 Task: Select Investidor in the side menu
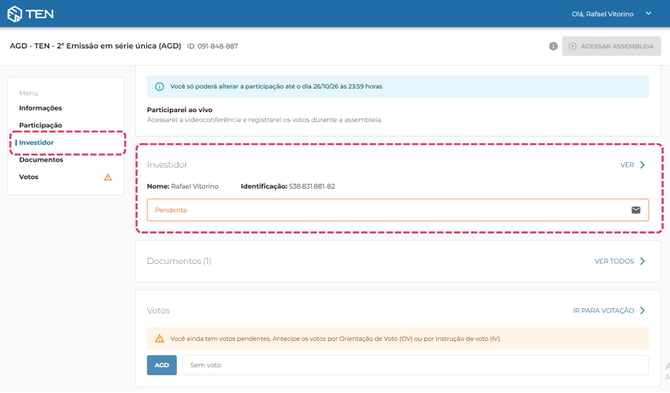click(36, 142)
